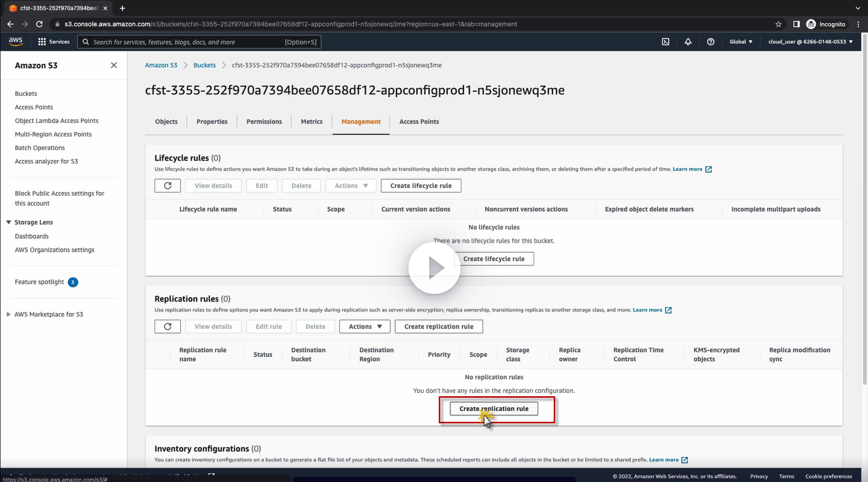
Task: Open the Services grid menu
Action: (x=54, y=42)
